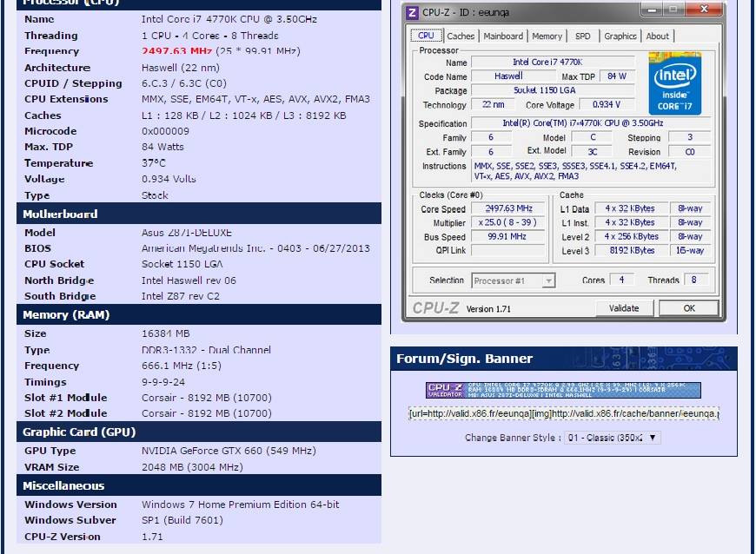
Task: Click the Multiplier field 'x 25.0 ( 8 - 39 )'
Action: [508, 222]
